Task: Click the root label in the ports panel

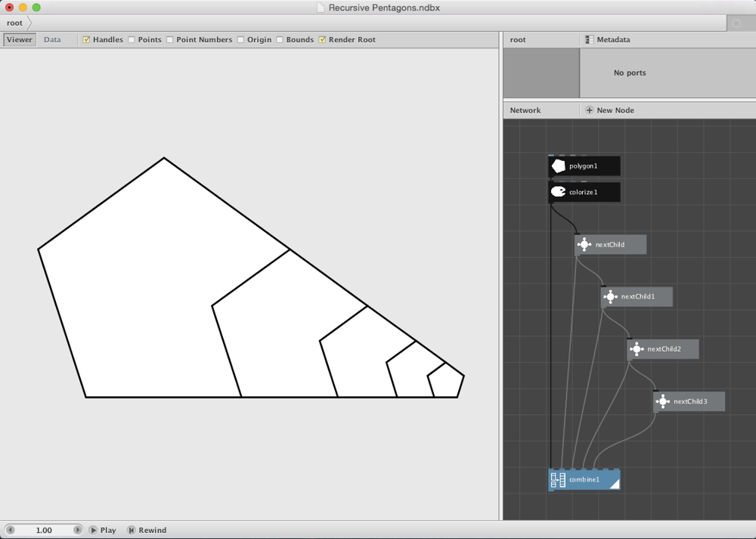Action: click(518, 39)
